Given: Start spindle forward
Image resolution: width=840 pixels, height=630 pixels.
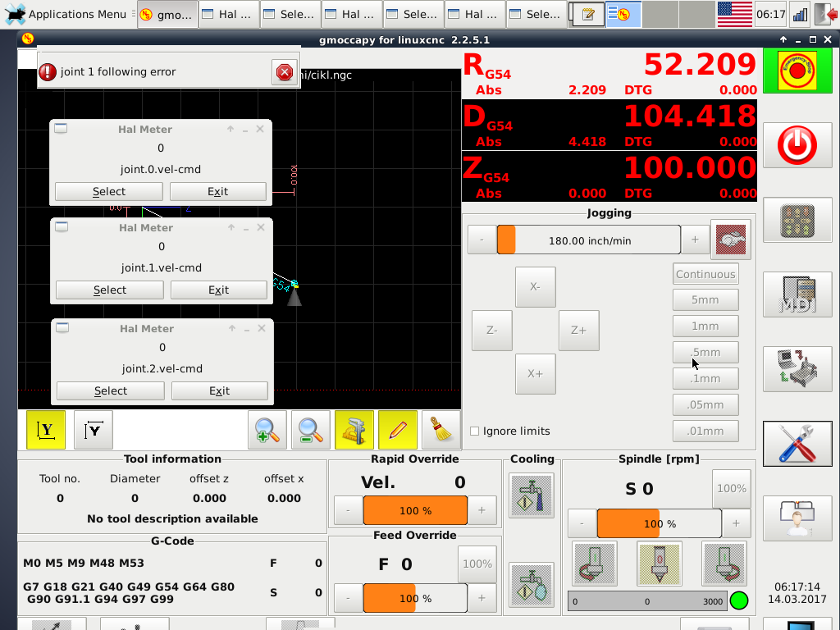Looking at the screenshot, I should click(724, 564).
